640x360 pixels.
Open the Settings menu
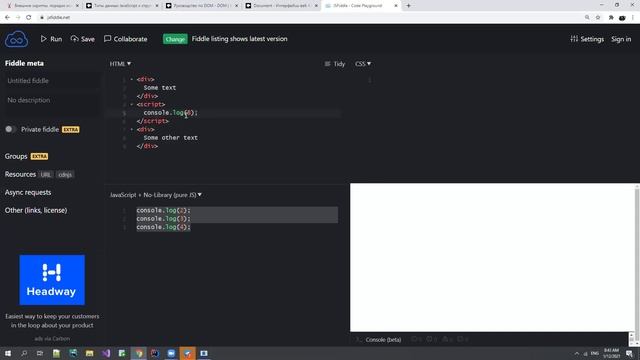587,39
